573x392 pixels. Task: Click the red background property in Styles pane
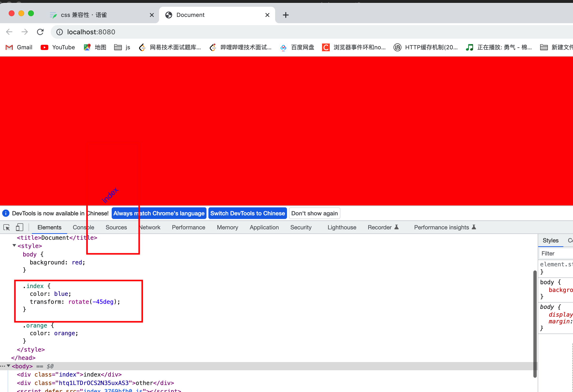pos(560,290)
